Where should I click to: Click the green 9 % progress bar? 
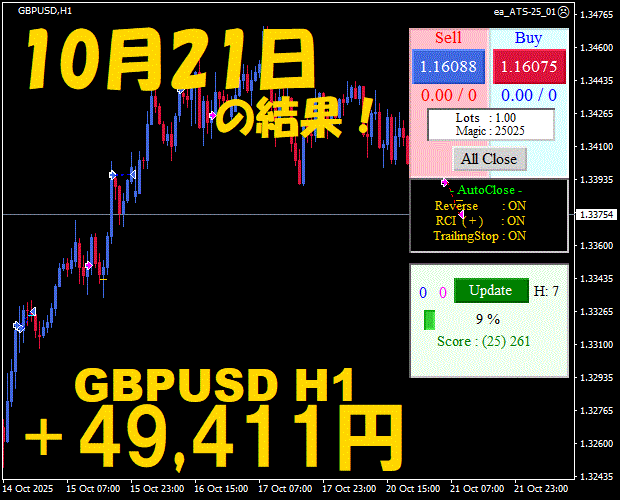click(x=429, y=320)
